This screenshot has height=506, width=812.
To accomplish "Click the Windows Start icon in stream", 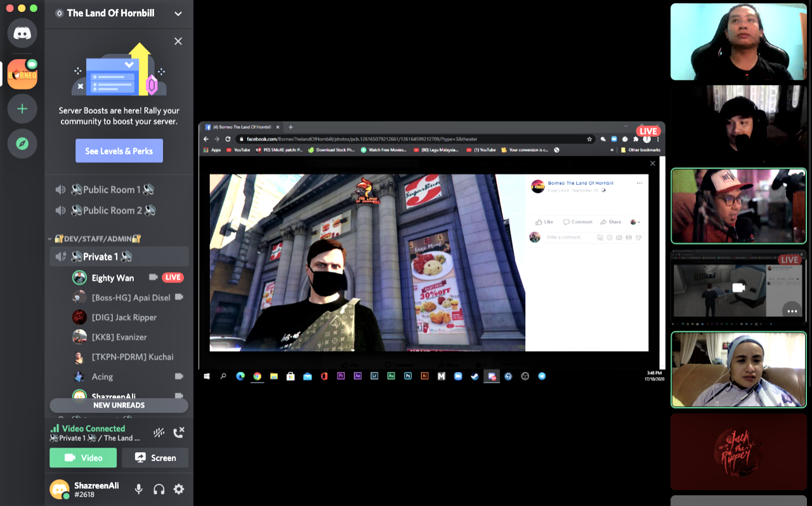I will point(207,376).
